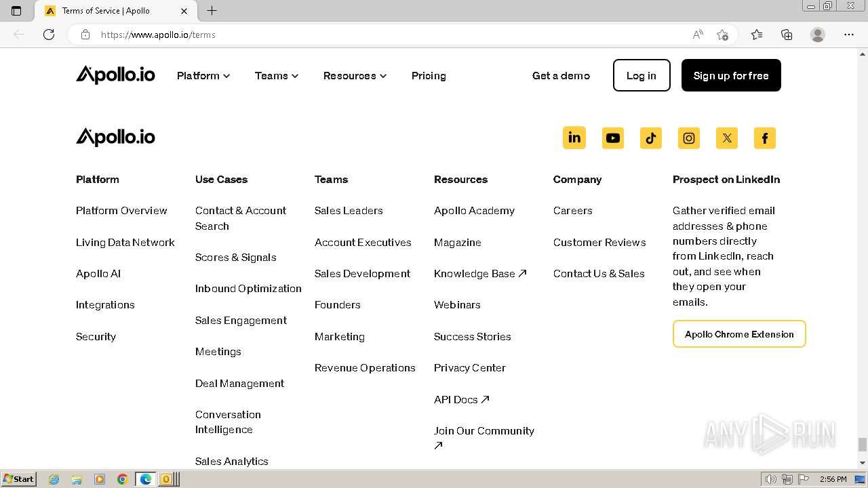Open the Read aloud icon in address bar
The height and width of the screenshot is (488, 868).
[x=698, y=35]
